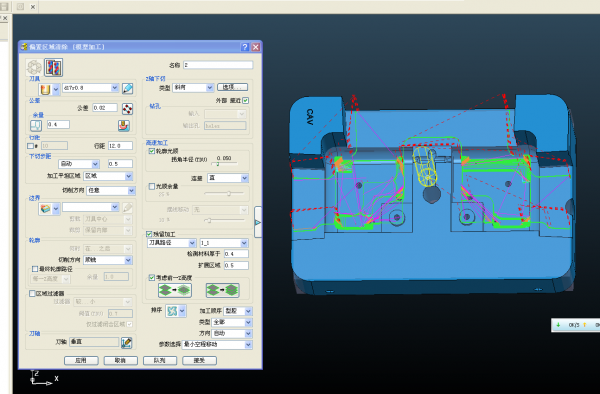Click the edit-tool pencil icon beside d17r0.8
The width and height of the screenshot is (600, 394).
point(127,88)
